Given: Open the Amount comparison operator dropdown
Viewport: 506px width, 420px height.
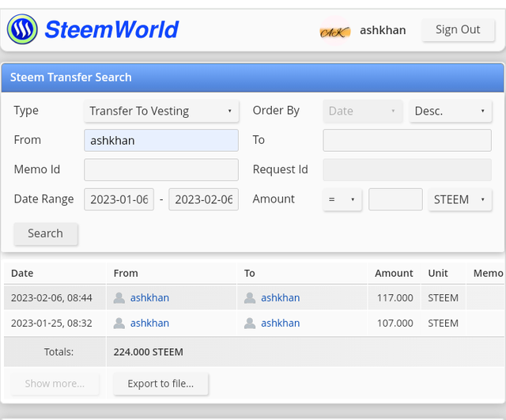Looking at the screenshot, I should [342, 199].
